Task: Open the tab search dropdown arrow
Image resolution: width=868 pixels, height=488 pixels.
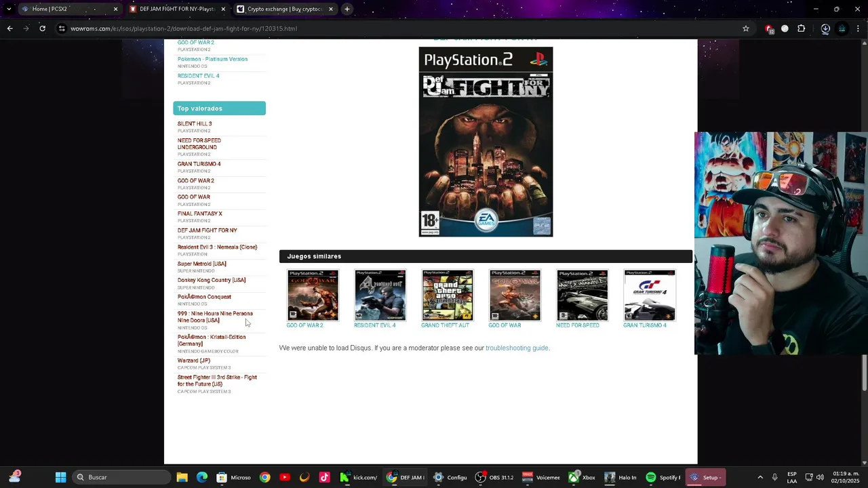Action: (x=8, y=9)
